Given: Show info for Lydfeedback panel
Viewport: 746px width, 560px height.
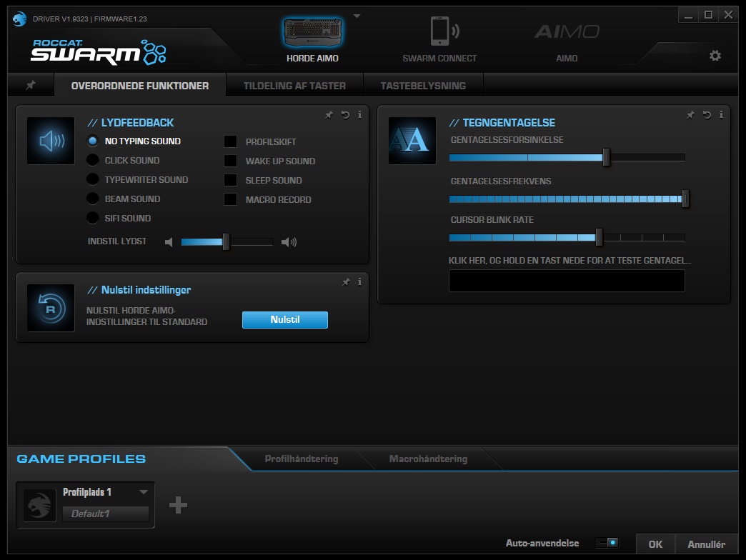Looking at the screenshot, I should click(359, 114).
